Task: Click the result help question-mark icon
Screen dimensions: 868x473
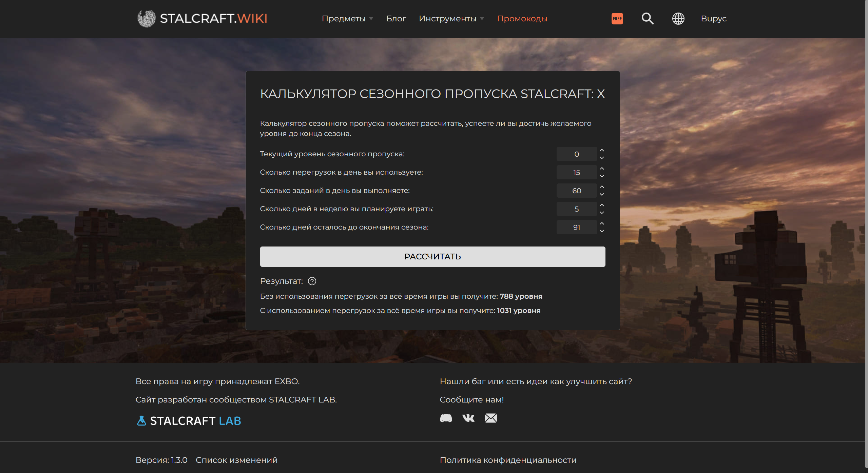Action: coord(312,281)
